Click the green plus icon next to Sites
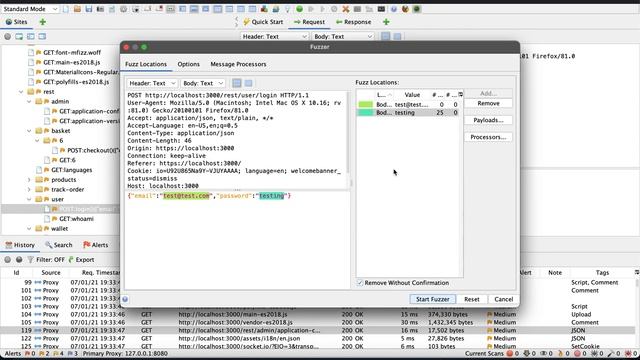This screenshot has height=360, width=640. pos(42,22)
